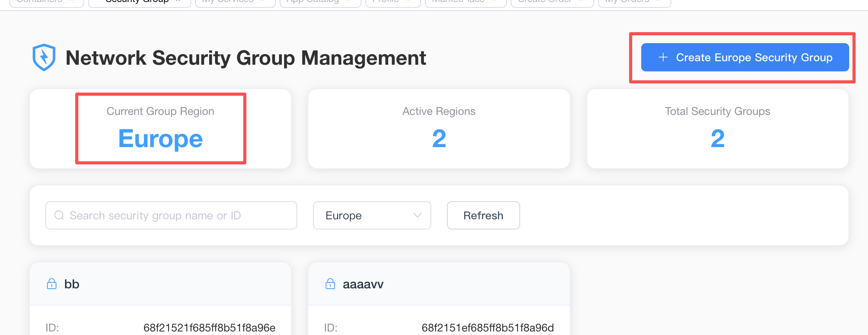
Task: Click the lock icon next to aaaavv
Action: click(330, 284)
